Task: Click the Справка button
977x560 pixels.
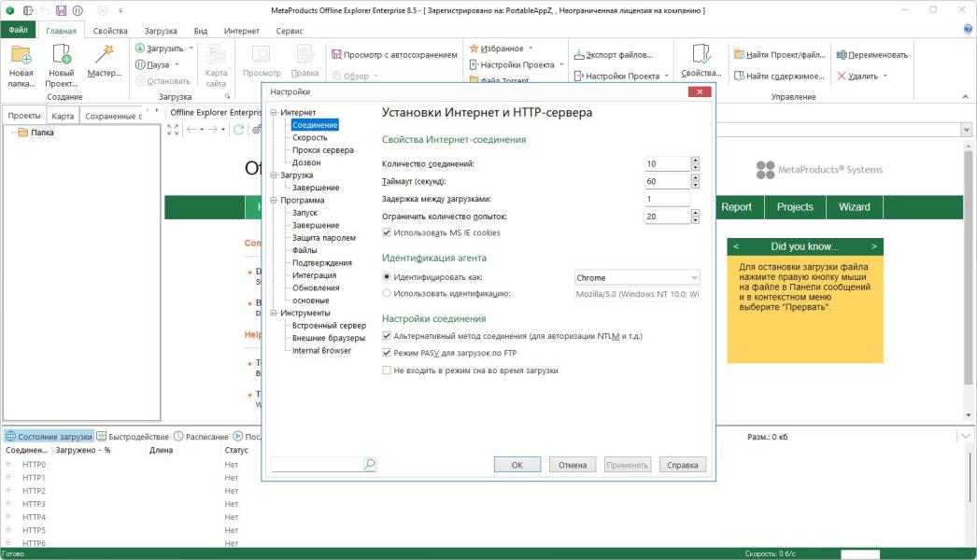Action: point(683,465)
